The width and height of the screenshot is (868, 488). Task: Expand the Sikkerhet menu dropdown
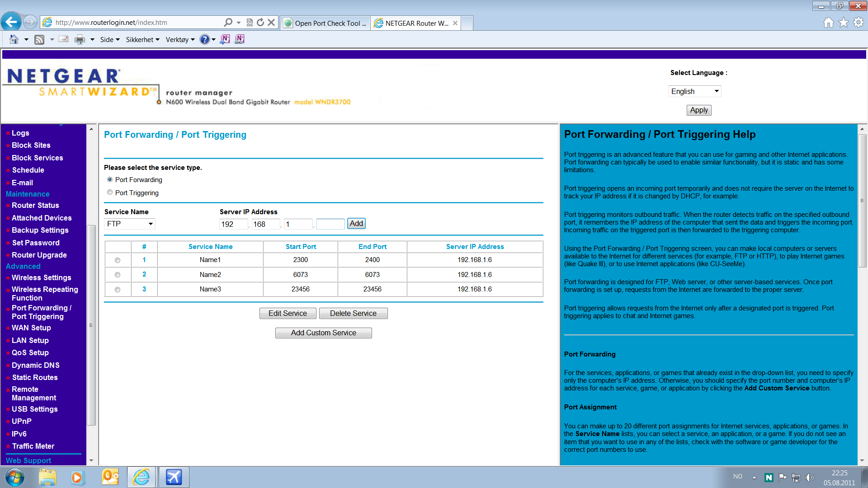point(142,40)
